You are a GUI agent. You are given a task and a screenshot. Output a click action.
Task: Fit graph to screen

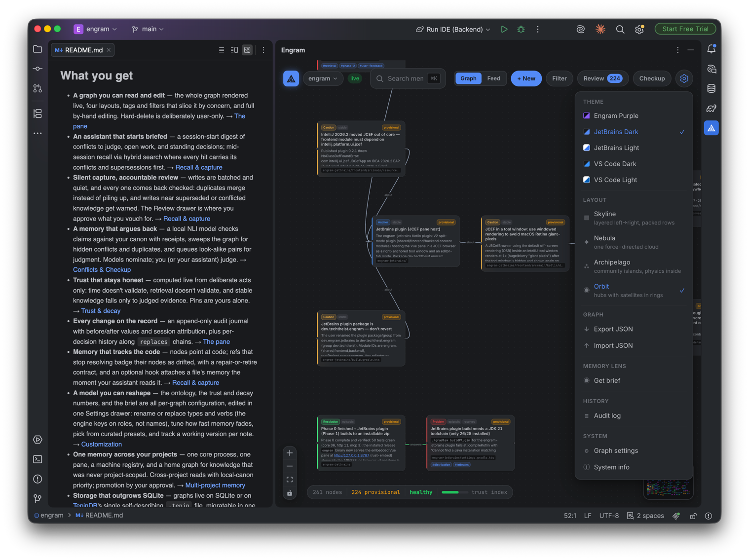(290, 480)
